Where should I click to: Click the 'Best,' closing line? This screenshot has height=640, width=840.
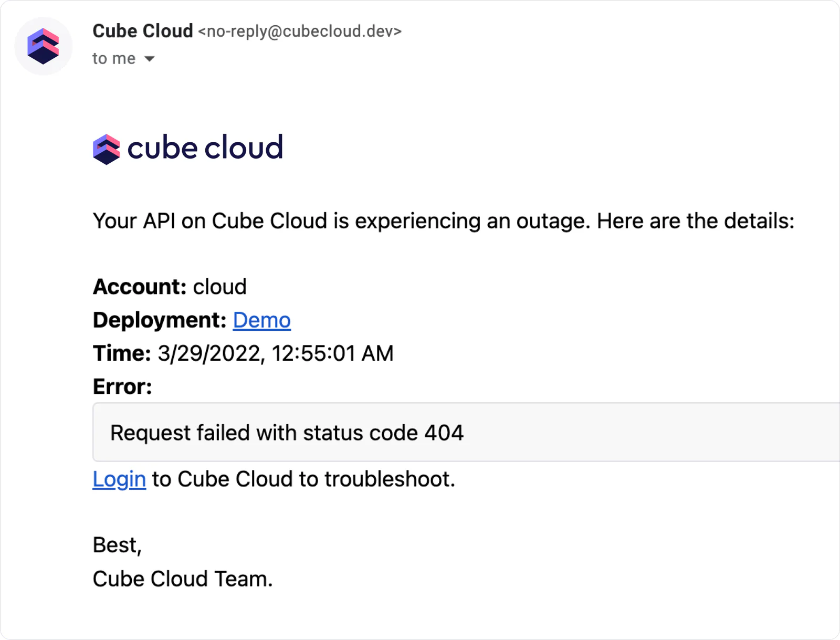pos(118,545)
